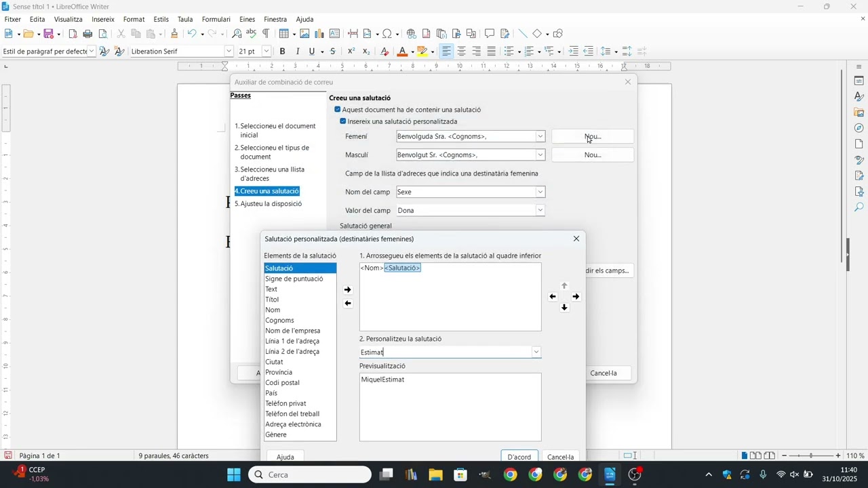868x488 pixels.
Task: Click the Insert text box icon
Action: pyautogui.click(x=334, y=34)
